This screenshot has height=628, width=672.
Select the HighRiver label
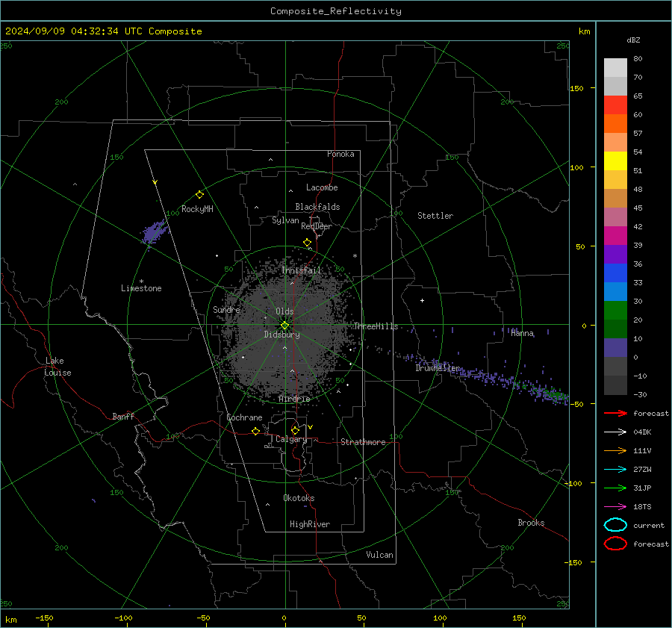pos(310,524)
